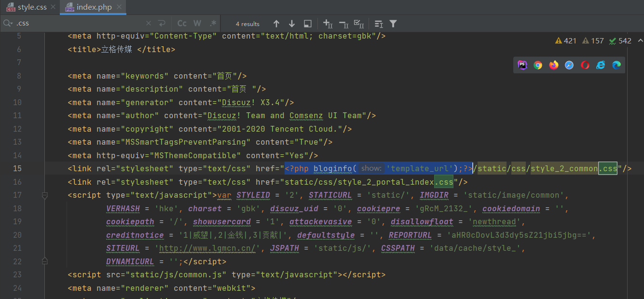Open preview in Firefox browser

click(x=554, y=65)
